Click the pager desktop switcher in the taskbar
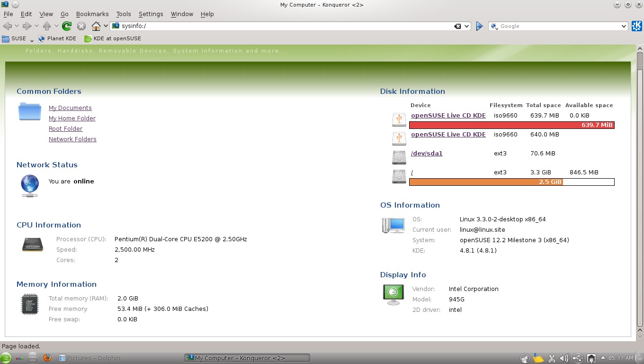The image size is (644, 364). tap(32, 358)
